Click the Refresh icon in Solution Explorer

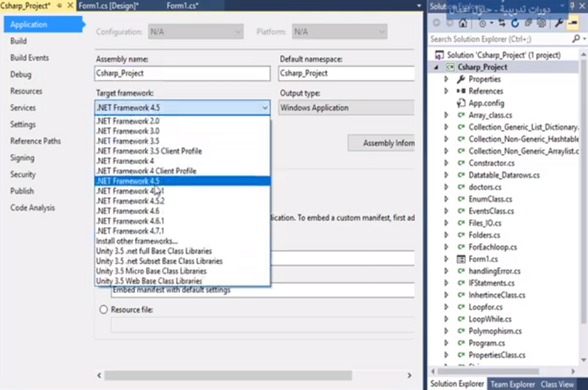[515, 23]
